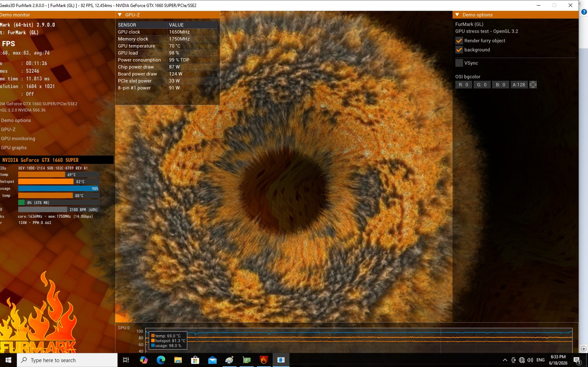Click the 70 °C temperature value
The height and width of the screenshot is (367, 588).
(x=175, y=46)
